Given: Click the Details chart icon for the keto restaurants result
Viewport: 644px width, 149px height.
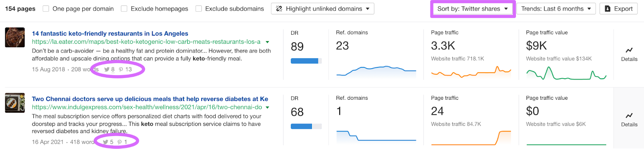Looking at the screenshot, I should 629,50.
